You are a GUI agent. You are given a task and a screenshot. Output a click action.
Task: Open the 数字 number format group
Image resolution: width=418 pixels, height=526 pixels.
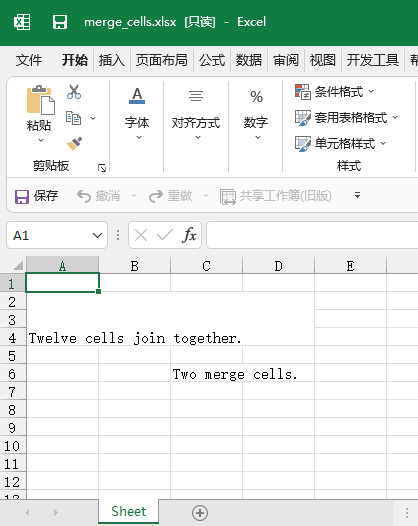coord(256,113)
